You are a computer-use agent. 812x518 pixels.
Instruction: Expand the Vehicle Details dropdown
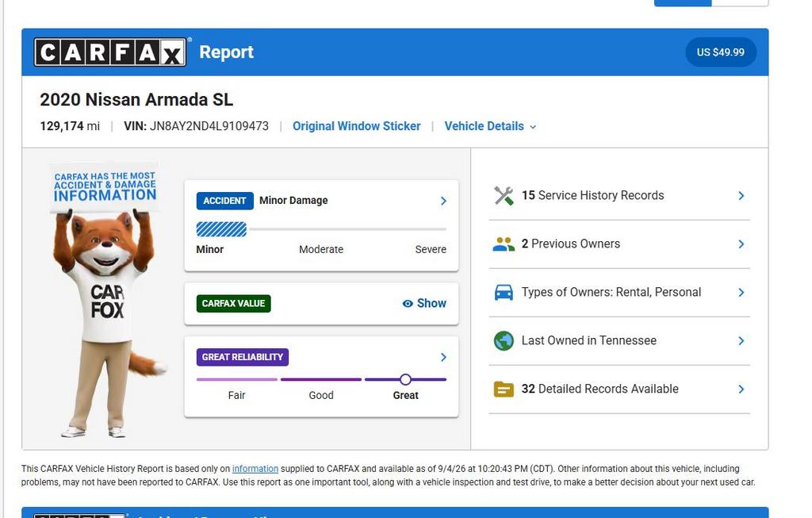point(490,126)
